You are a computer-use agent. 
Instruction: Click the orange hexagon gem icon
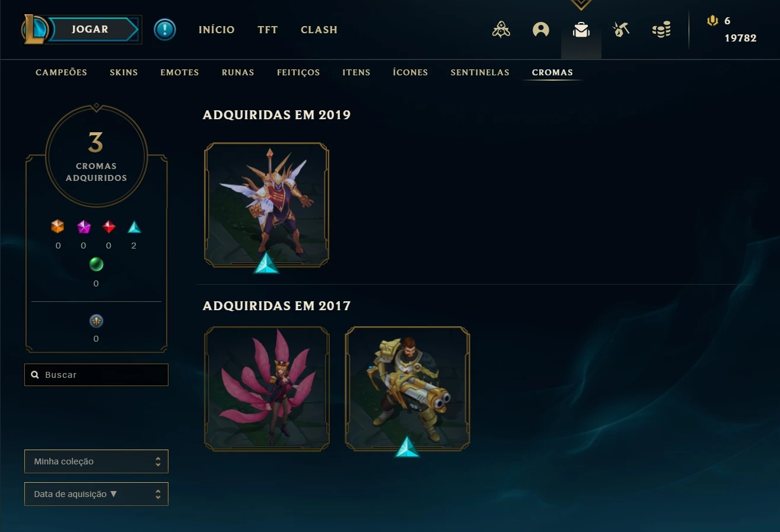tap(58, 227)
